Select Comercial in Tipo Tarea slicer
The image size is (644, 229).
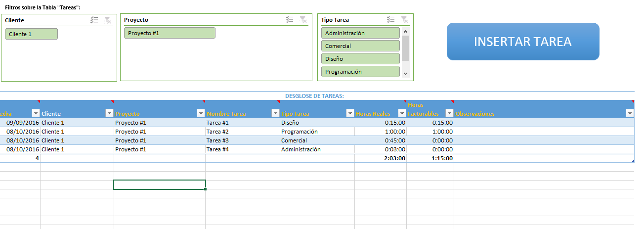coord(360,46)
